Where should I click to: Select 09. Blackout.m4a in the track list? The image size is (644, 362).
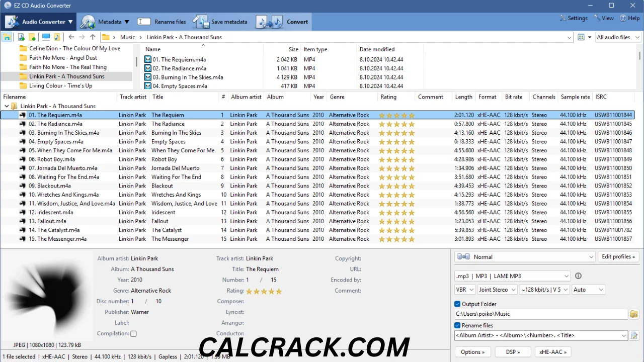coord(50,186)
